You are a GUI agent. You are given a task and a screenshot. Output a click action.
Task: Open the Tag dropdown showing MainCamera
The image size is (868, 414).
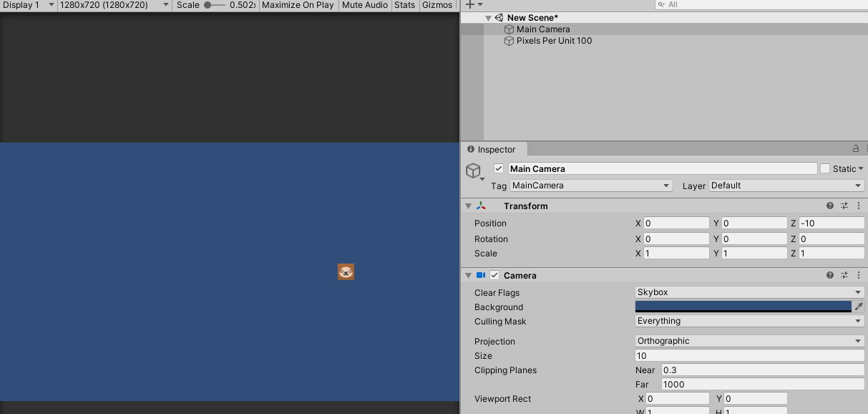click(591, 186)
